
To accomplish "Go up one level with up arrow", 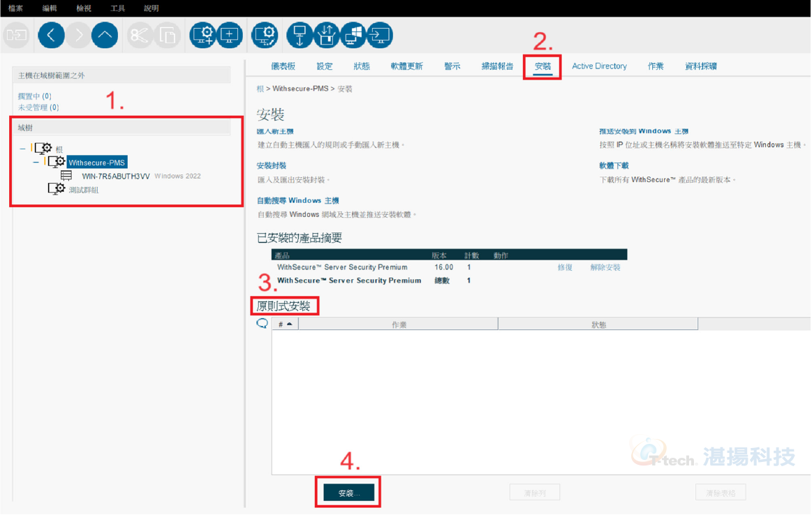I will pyautogui.click(x=105, y=35).
